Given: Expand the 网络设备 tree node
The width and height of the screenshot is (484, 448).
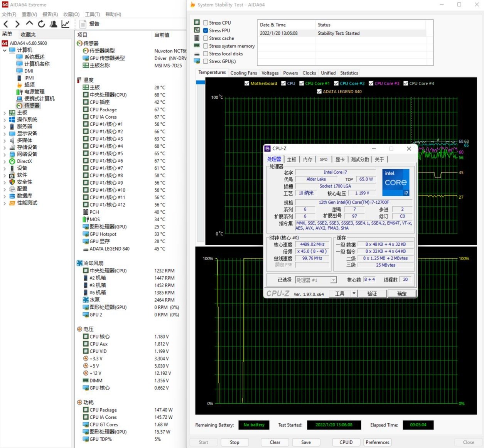Looking at the screenshot, I should pos(5,154).
